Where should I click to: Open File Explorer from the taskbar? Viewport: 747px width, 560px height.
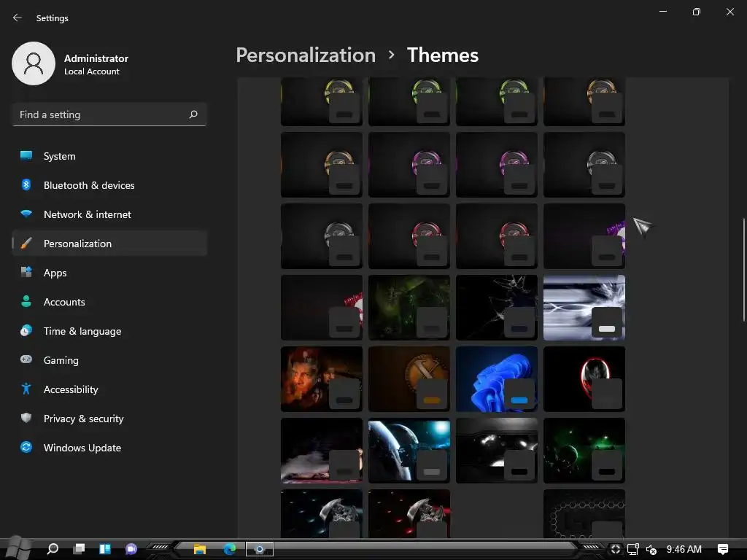(x=200, y=549)
